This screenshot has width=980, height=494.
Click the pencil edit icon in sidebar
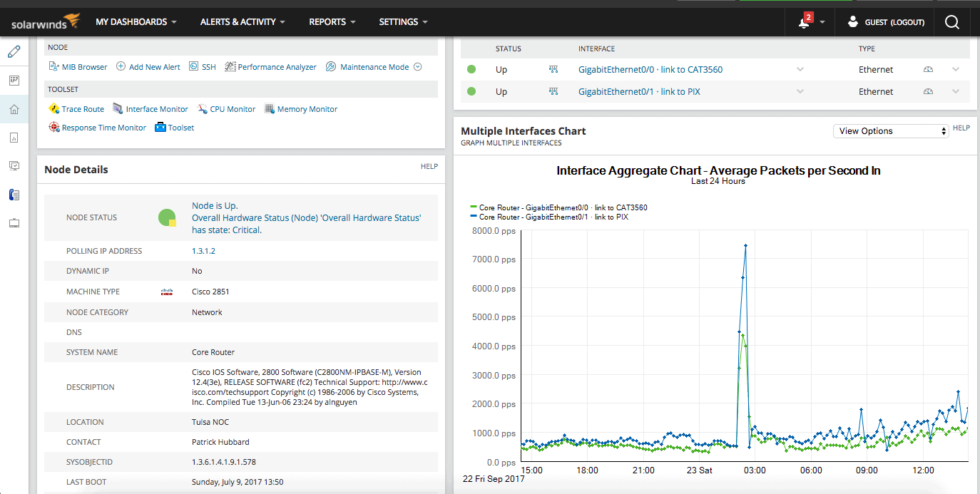pyautogui.click(x=14, y=51)
